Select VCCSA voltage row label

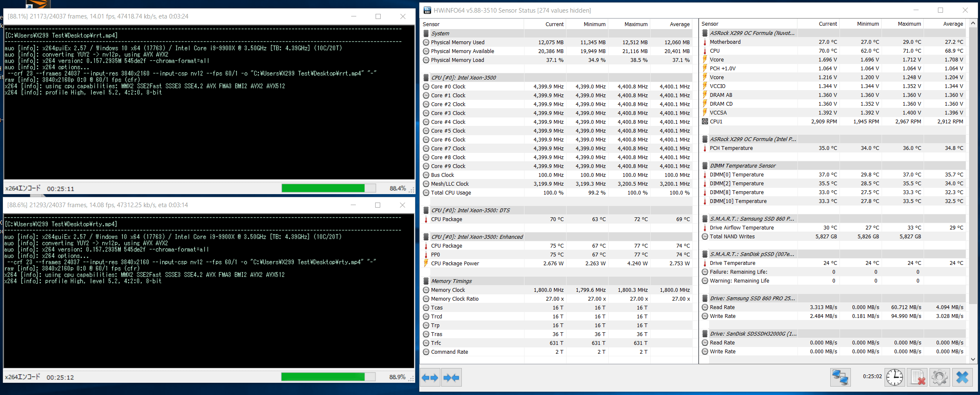(718, 113)
